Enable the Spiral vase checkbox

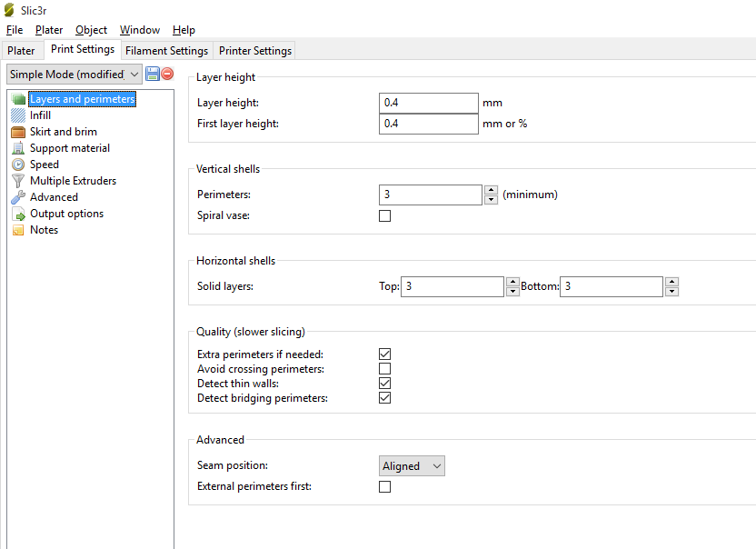tap(384, 216)
